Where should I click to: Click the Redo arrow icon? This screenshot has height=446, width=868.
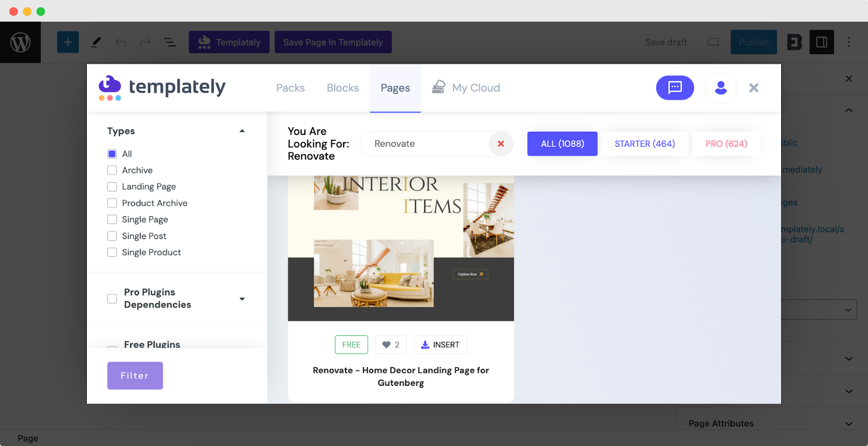click(x=145, y=42)
